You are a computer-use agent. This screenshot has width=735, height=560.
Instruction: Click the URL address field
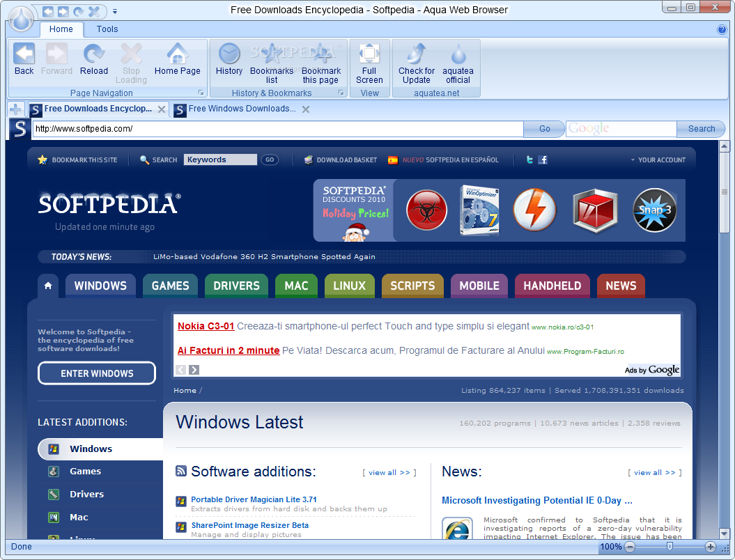pos(277,129)
